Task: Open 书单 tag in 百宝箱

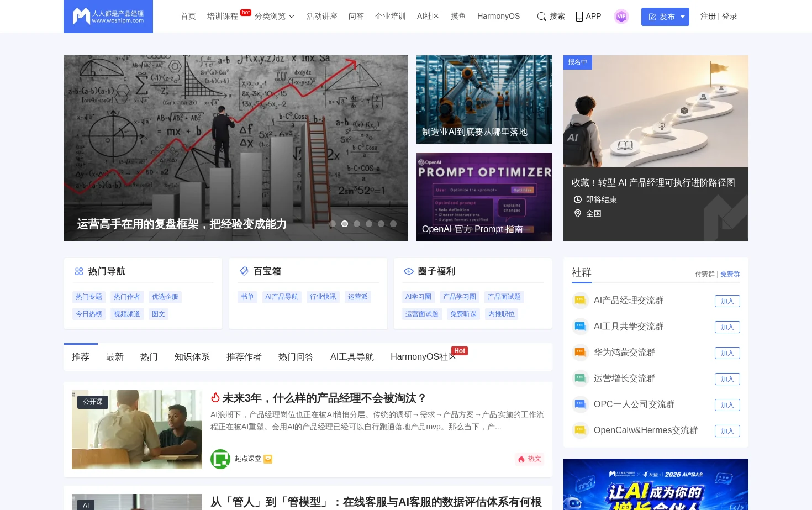Action: click(x=247, y=297)
